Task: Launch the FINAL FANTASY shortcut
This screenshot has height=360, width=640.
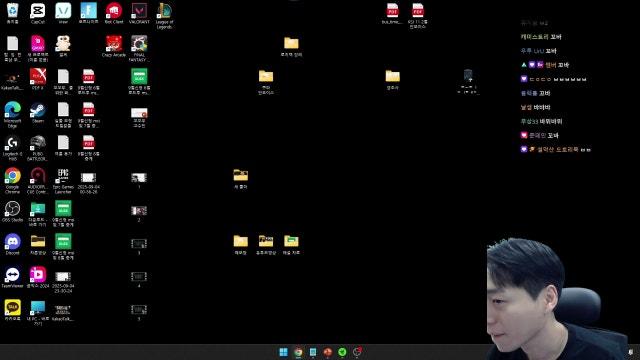Action: pyautogui.click(x=139, y=49)
